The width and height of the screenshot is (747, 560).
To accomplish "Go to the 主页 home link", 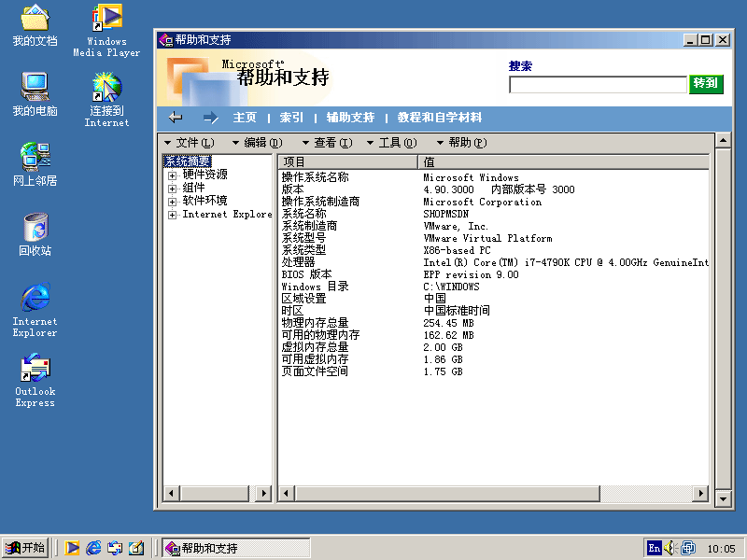I will click(x=245, y=118).
